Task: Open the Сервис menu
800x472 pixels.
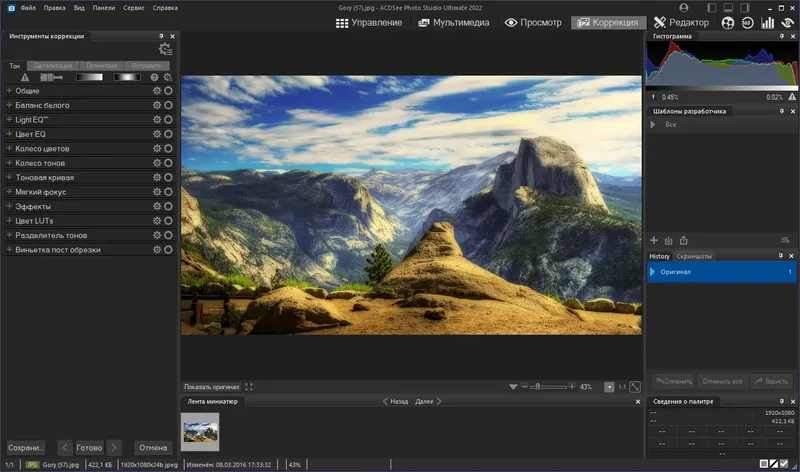Action: [133, 6]
